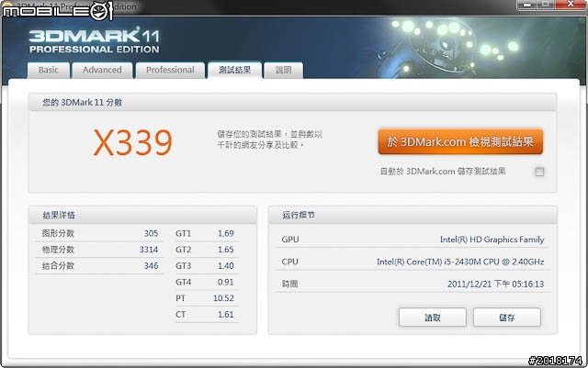Click the 讀取 load button

click(433, 318)
